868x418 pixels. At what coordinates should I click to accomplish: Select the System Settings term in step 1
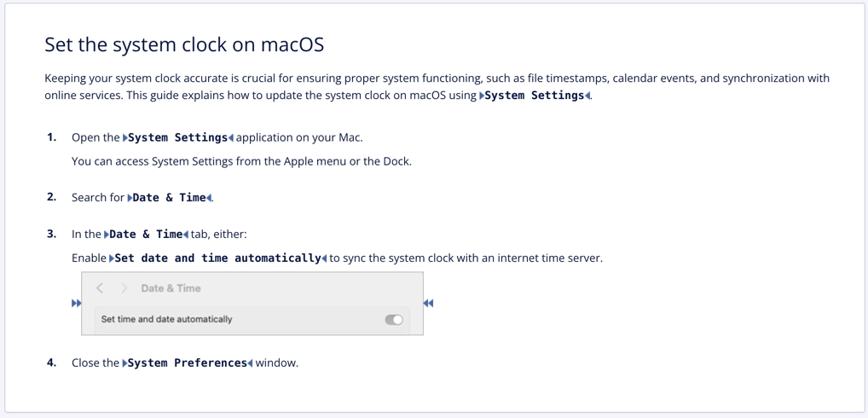(177, 137)
